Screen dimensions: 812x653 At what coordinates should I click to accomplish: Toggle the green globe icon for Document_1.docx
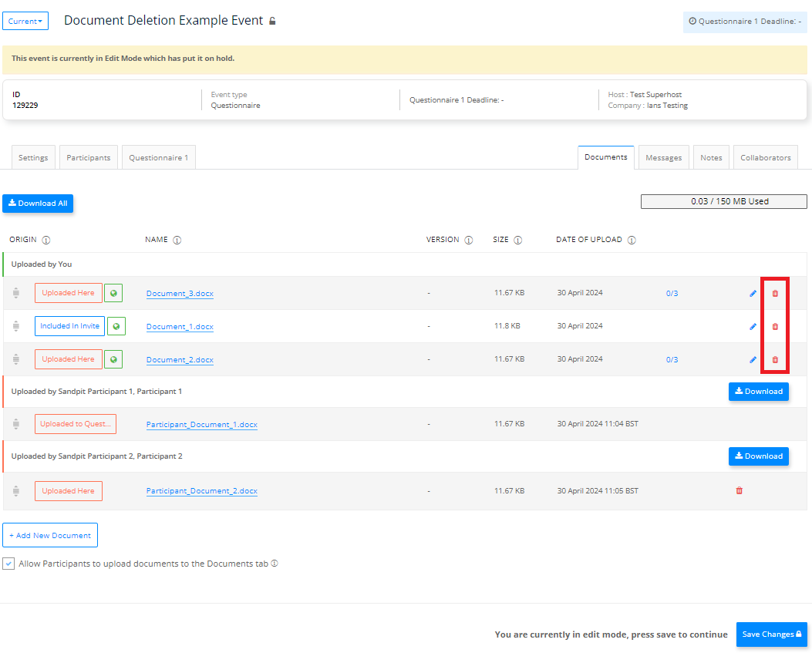[116, 326]
